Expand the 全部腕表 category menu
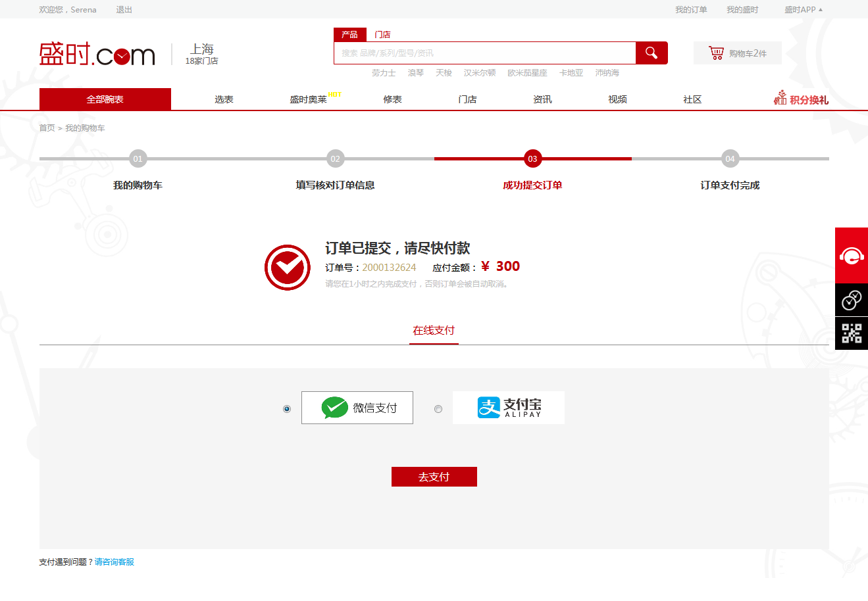This screenshot has width=868, height=601. click(x=105, y=99)
